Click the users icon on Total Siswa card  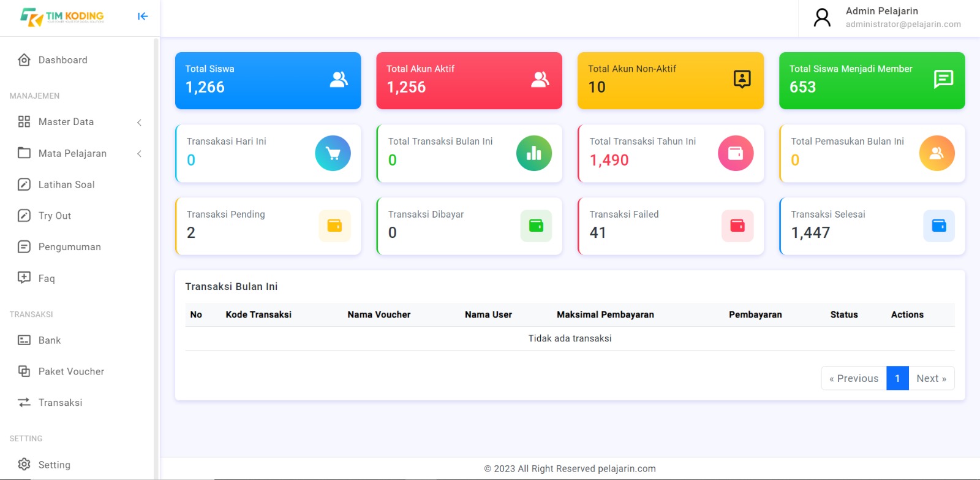pyautogui.click(x=339, y=79)
